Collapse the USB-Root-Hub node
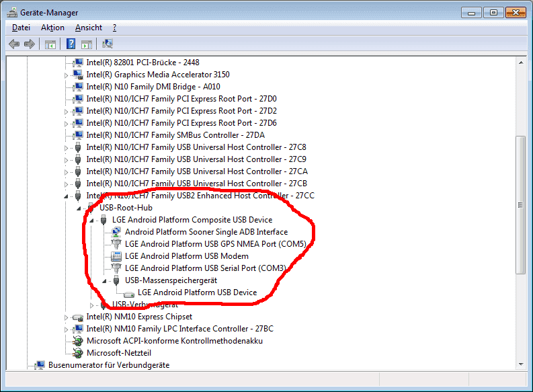The height and width of the screenshot is (392, 533). click(x=79, y=208)
